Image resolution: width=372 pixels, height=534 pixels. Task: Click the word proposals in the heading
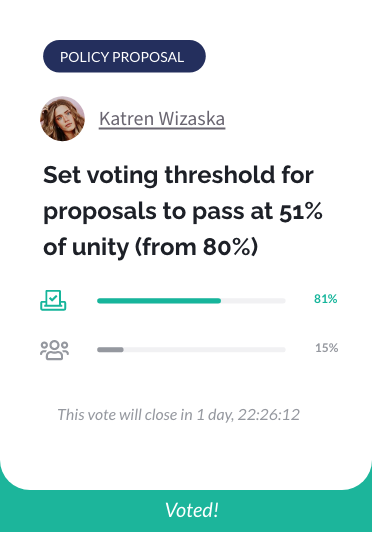tap(100, 213)
